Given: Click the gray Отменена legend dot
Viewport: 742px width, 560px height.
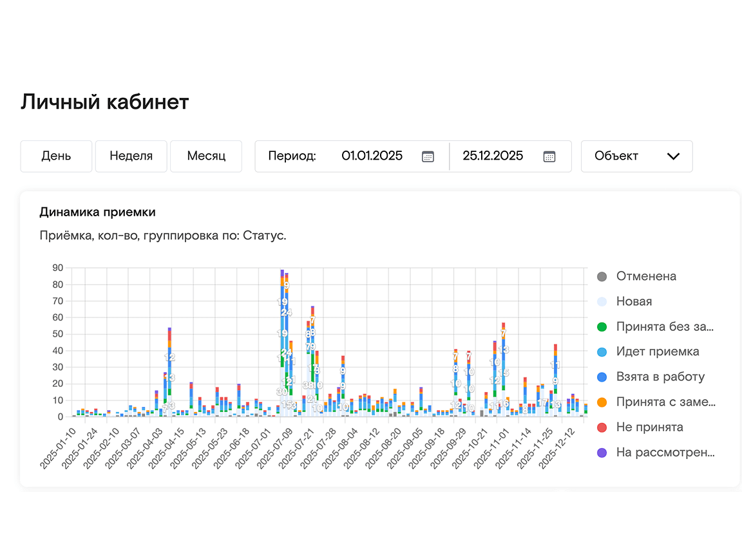Looking at the screenshot, I should click(602, 277).
